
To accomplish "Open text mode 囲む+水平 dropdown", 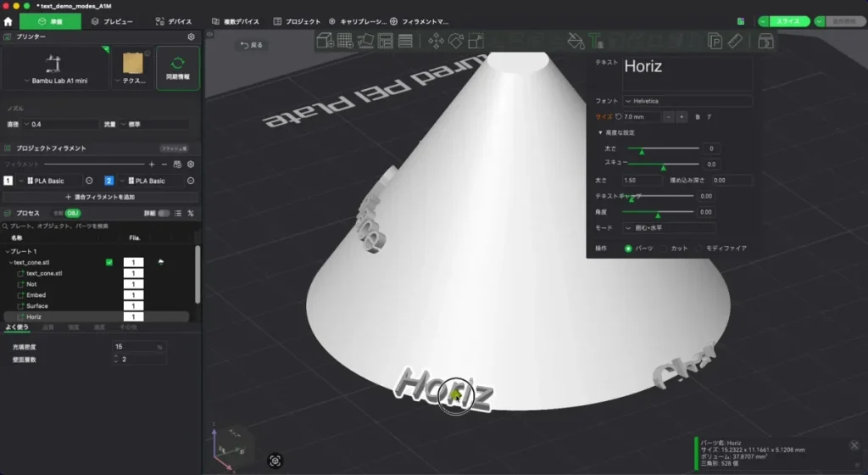I will 670,228.
